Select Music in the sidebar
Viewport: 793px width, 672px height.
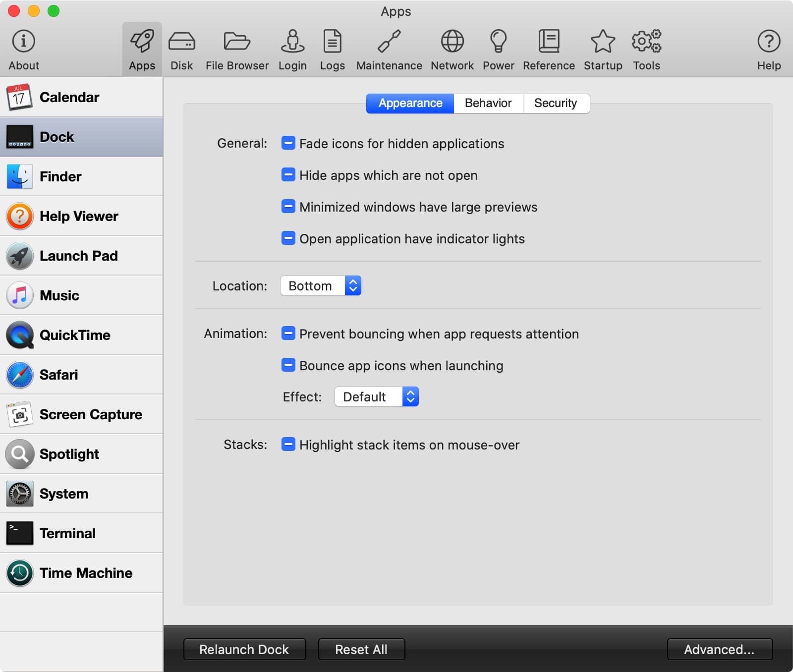click(81, 295)
